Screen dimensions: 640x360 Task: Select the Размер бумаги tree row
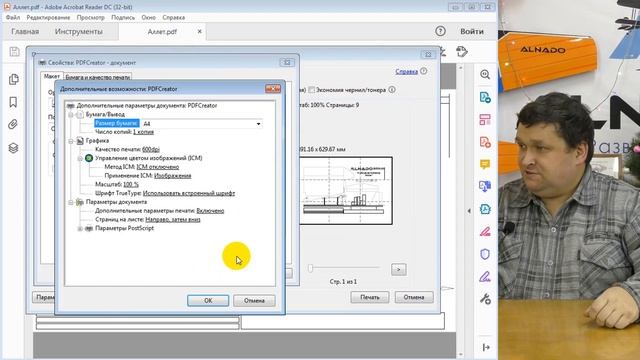(x=117, y=123)
